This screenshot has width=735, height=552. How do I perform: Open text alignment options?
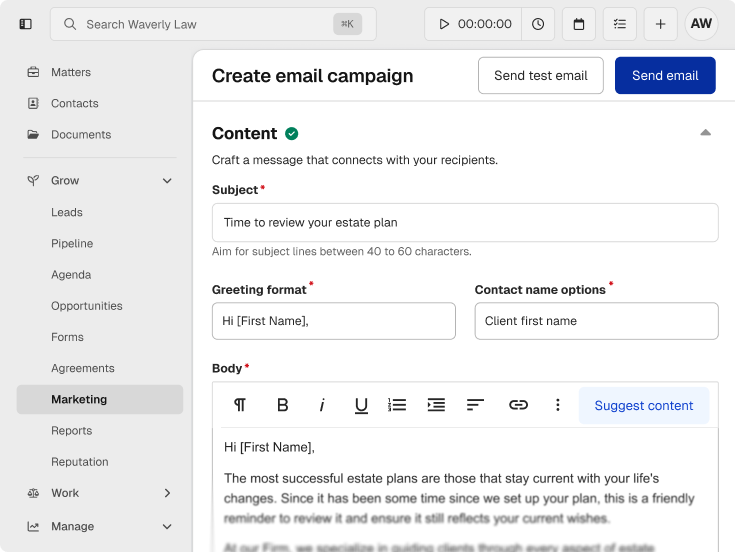click(x=475, y=405)
